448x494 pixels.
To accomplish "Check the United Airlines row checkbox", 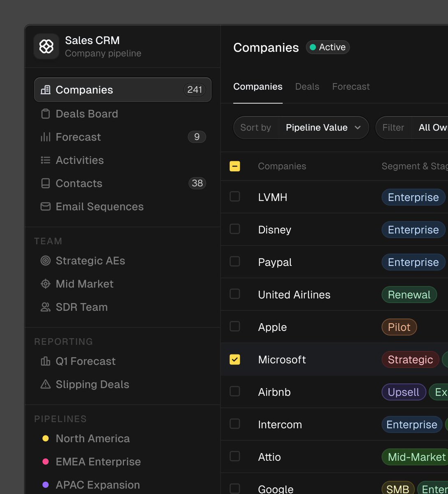I will pyautogui.click(x=235, y=294).
